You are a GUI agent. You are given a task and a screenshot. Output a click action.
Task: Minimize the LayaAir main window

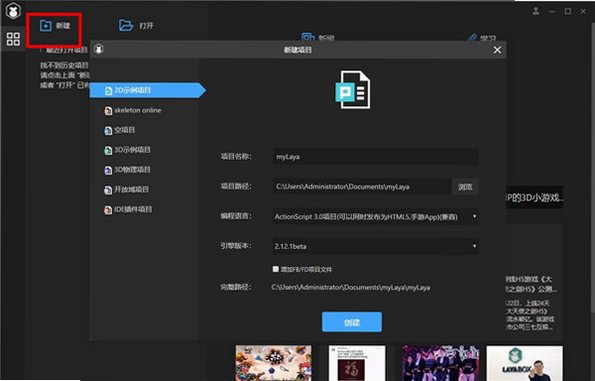[552, 12]
